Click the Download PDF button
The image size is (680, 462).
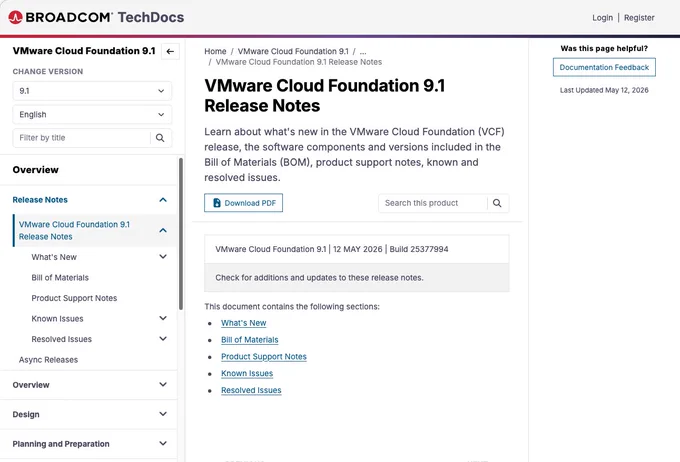coord(243,203)
